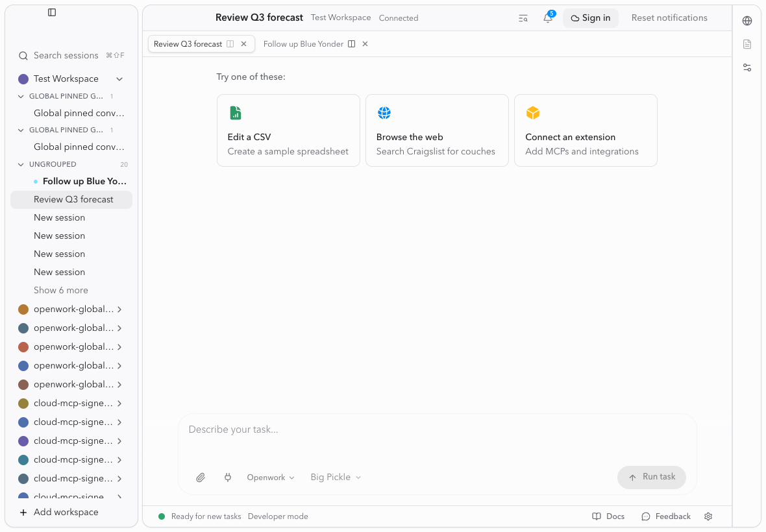Open the Docs link
The width and height of the screenshot is (766, 532).
click(x=608, y=516)
